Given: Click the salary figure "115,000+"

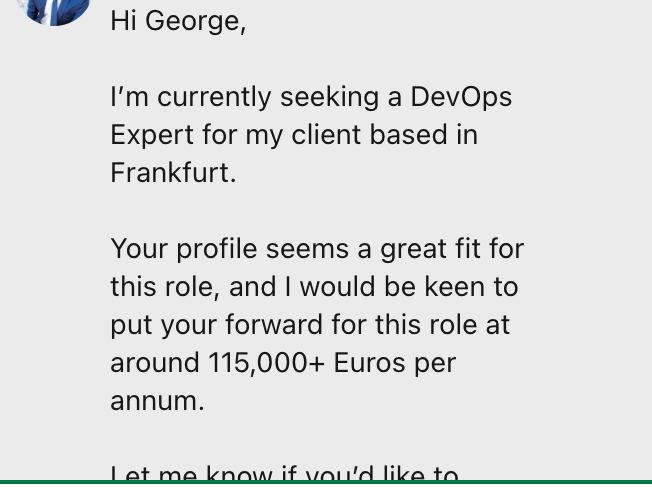Looking at the screenshot, I should (x=267, y=363).
